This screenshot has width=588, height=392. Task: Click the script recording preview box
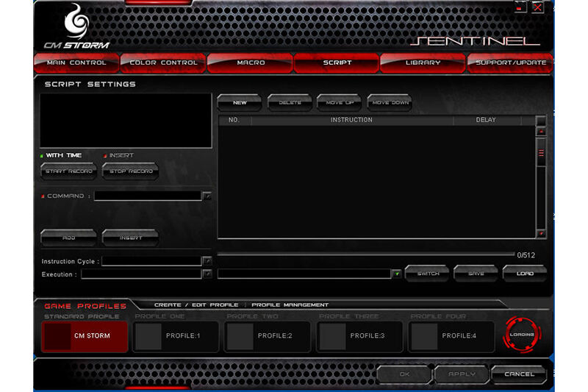126,121
